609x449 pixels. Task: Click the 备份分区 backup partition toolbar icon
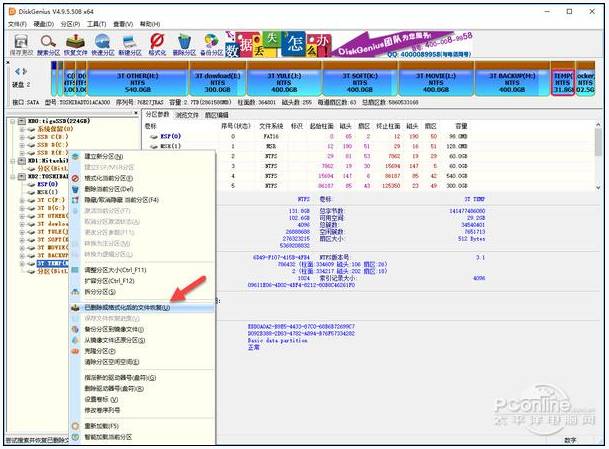[x=211, y=42]
